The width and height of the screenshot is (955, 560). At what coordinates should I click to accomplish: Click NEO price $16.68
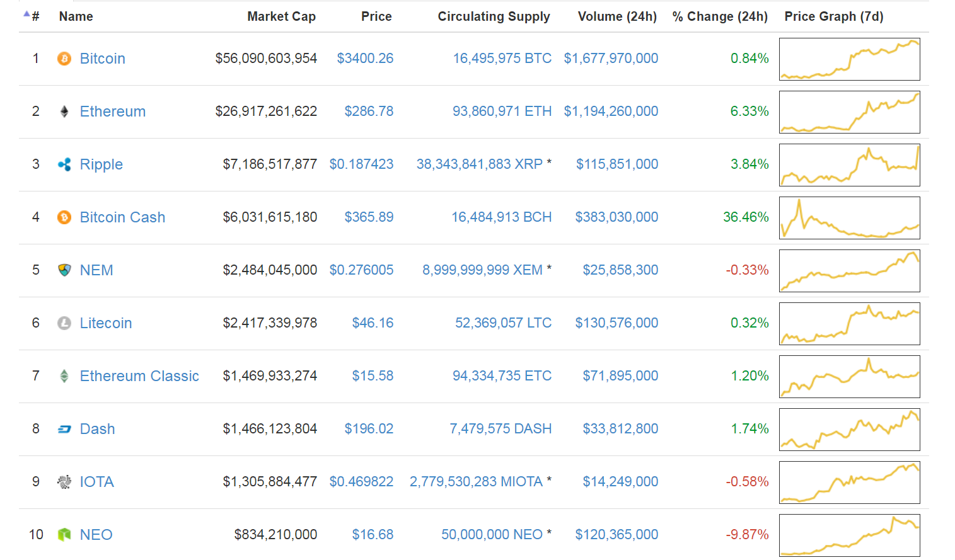click(373, 535)
